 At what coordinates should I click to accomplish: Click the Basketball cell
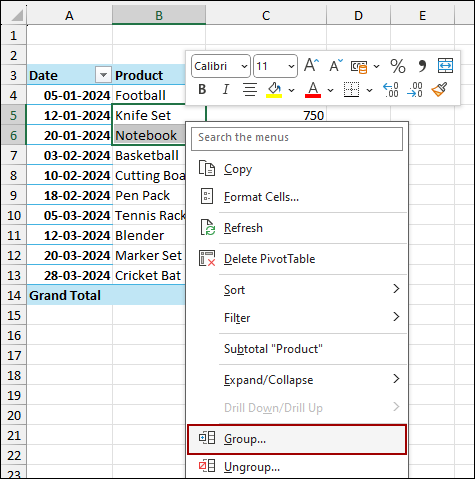(x=149, y=155)
